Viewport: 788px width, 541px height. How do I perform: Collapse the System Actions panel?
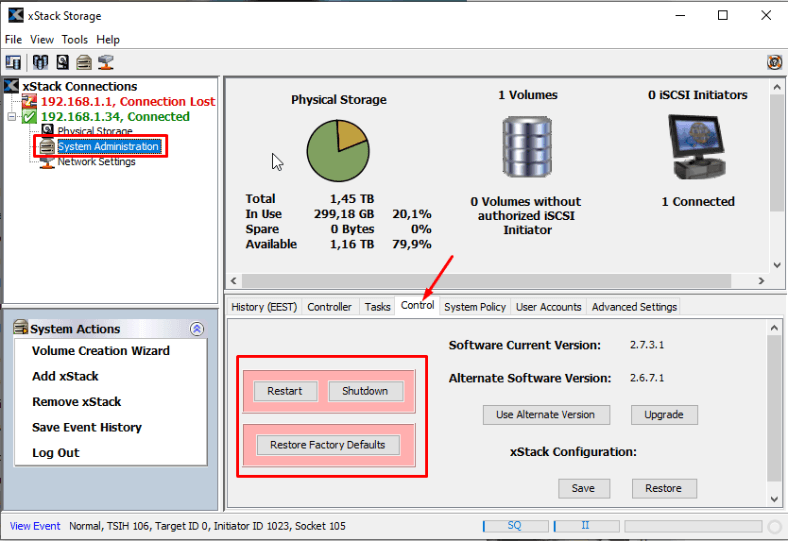click(197, 329)
